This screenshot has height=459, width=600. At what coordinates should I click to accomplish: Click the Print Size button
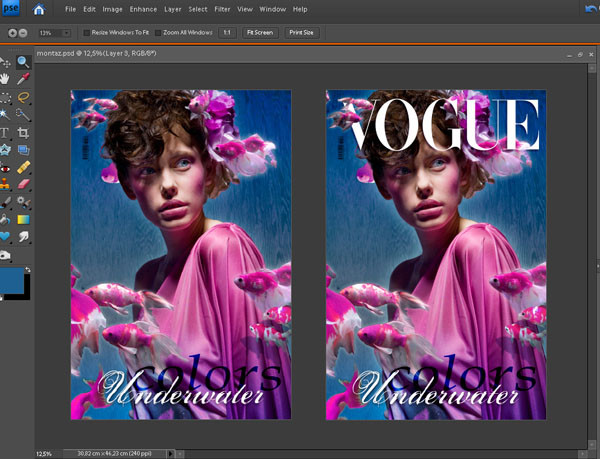301,33
